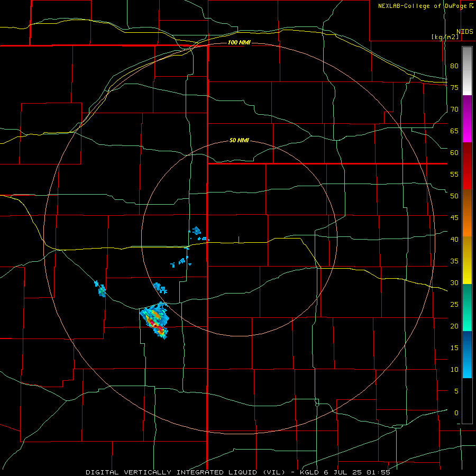
Task: Click the kg/m2 units label
Action: 445,37
